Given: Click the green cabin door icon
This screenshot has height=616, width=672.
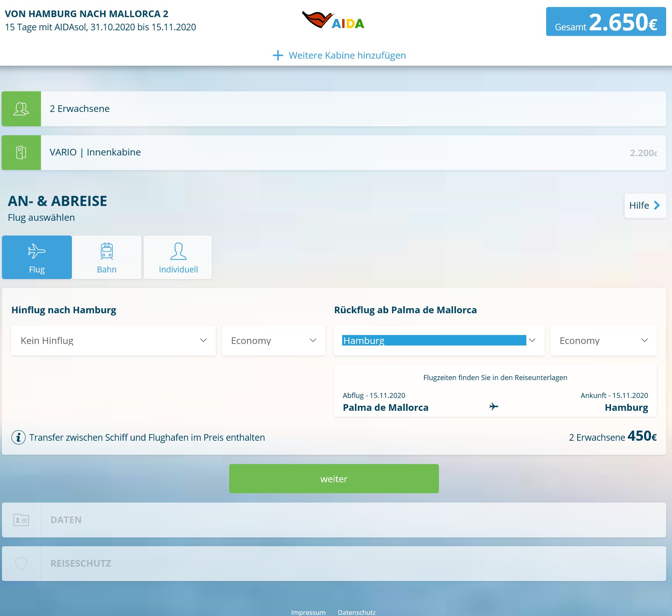Looking at the screenshot, I should pyautogui.click(x=21, y=153).
